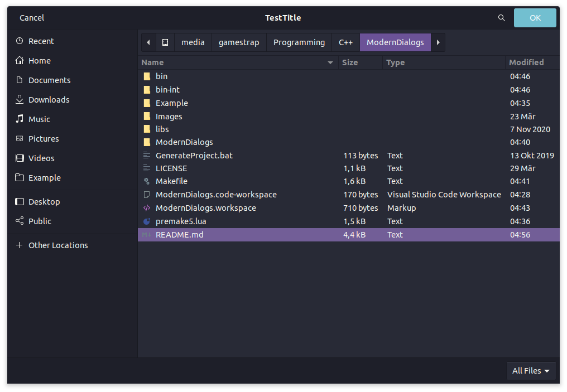Click the bin-int folder name
Viewport: 567px width, 392px height.
(167, 90)
